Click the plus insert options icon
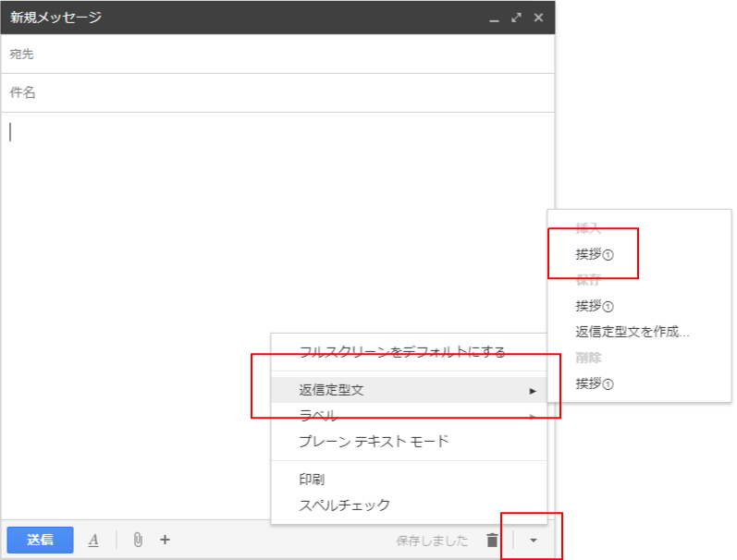The image size is (737, 560). (x=165, y=540)
